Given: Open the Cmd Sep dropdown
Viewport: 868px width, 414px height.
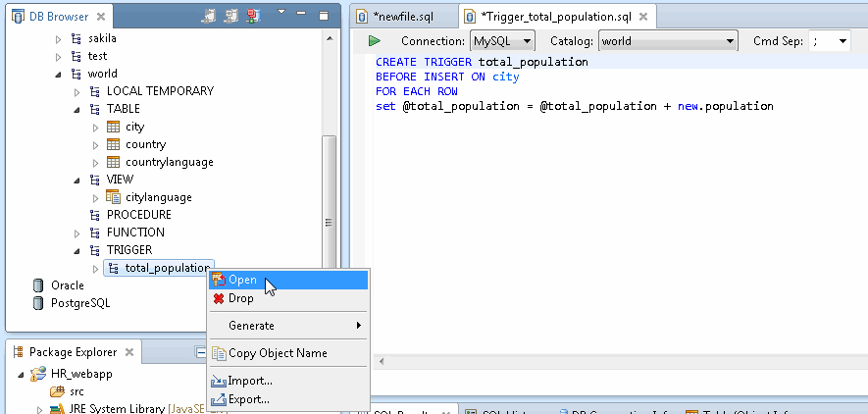Looking at the screenshot, I should [x=842, y=41].
